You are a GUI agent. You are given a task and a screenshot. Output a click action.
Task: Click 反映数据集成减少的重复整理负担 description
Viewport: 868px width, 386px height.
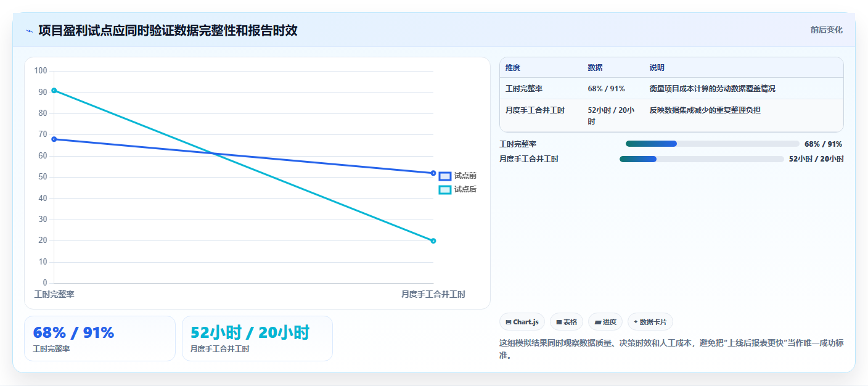[x=705, y=110]
